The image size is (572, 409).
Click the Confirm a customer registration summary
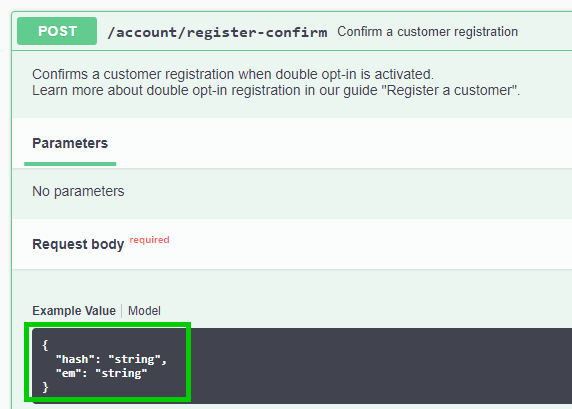[x=427, y=32]
